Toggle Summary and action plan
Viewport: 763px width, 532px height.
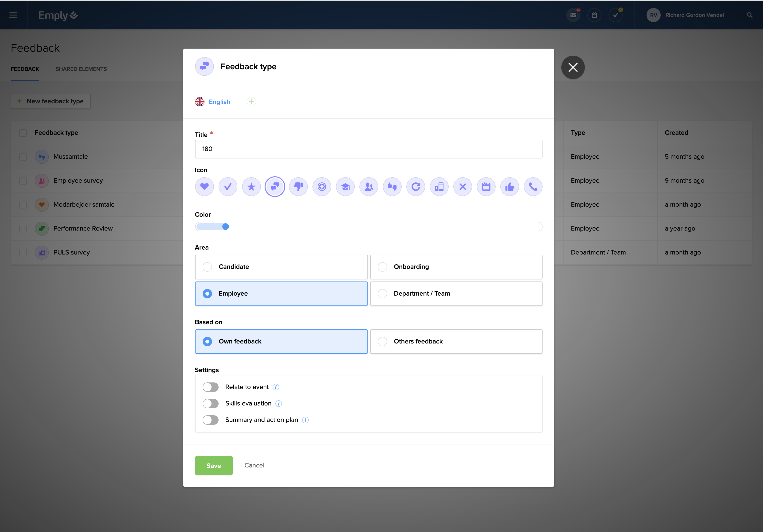pyautogui.click(x=210, y=420)
